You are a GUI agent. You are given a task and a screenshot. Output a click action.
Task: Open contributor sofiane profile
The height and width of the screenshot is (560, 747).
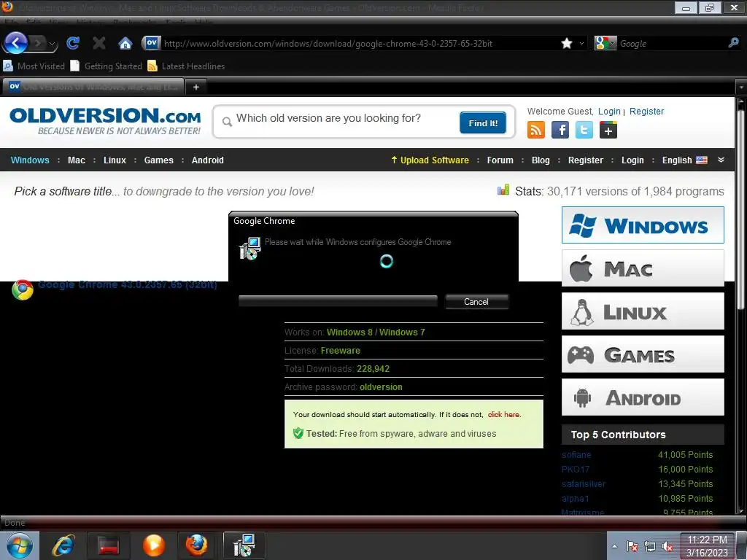(576, 455)
